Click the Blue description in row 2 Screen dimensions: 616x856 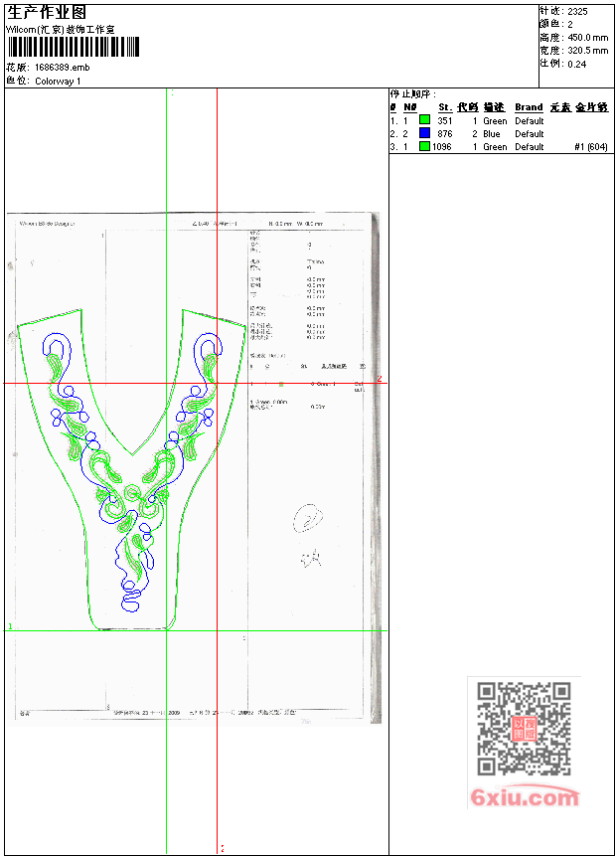492,134
